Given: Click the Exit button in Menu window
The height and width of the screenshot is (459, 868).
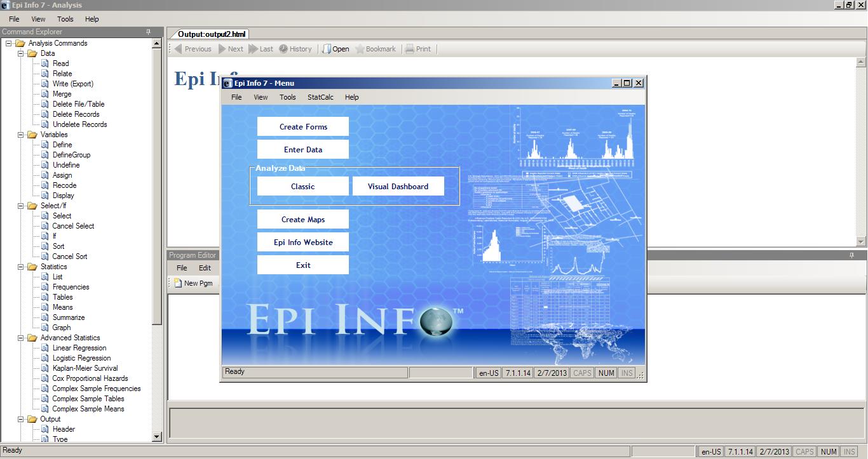Looking at the screenshot, I should pos(303,265).
